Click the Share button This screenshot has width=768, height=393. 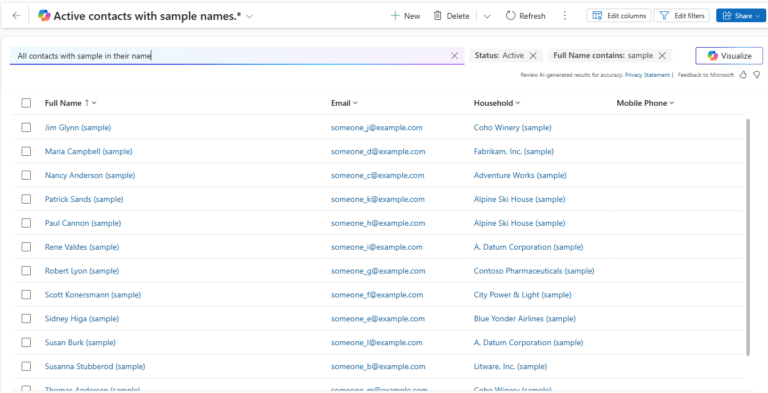point(741,16)
